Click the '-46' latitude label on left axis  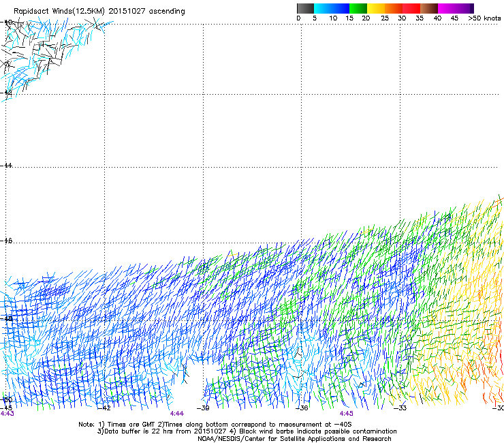[6, 241]
